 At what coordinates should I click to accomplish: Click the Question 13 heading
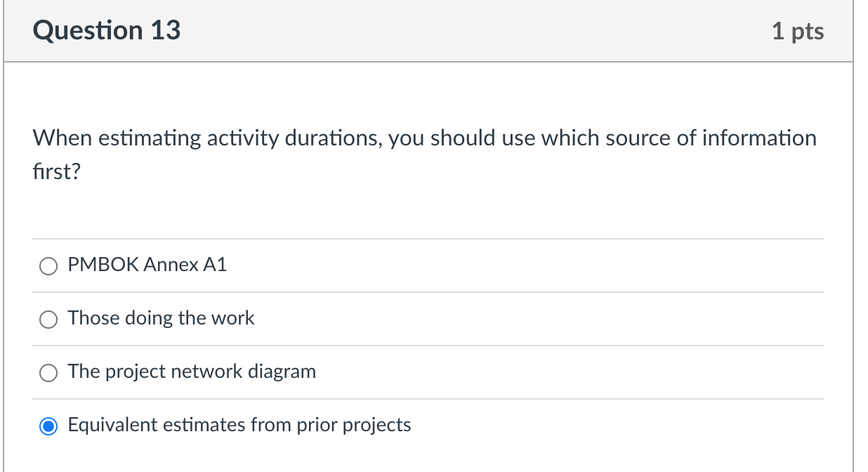click(x=107, y=30)
